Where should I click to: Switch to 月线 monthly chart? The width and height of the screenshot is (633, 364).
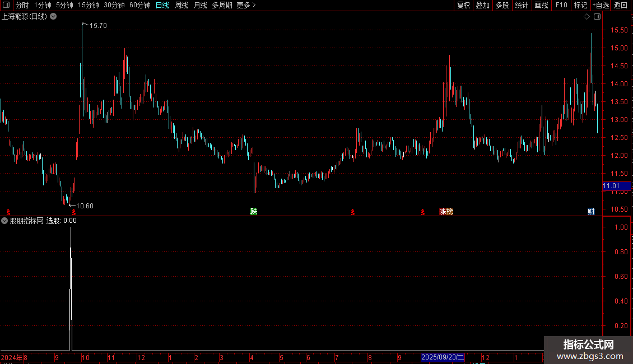click(x=200, y=5)
